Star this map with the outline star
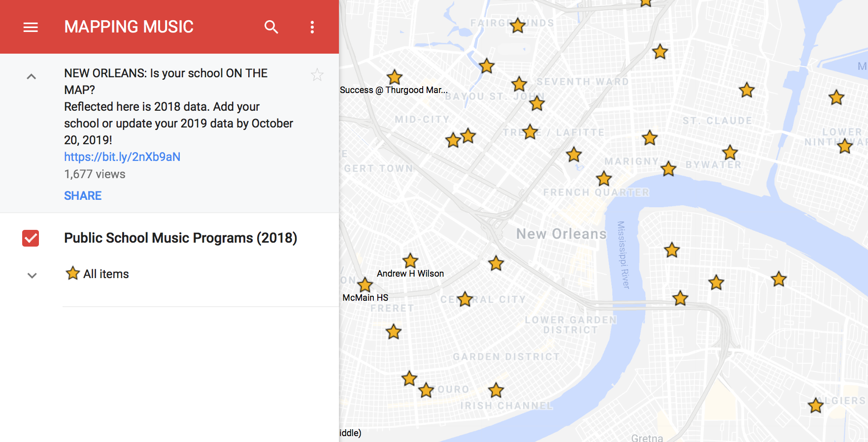Image resolution: width=868 pixels, height=442 pixels. [317, 75]
